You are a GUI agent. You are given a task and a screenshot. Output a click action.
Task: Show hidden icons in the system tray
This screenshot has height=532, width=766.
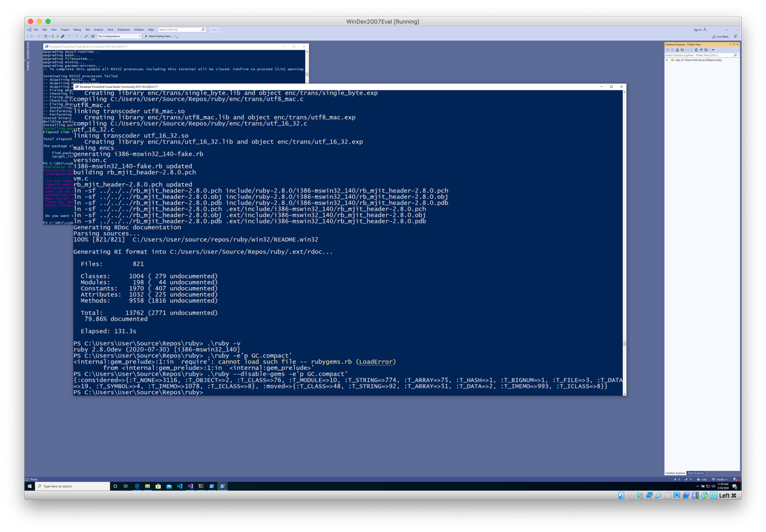coord(698,486)
